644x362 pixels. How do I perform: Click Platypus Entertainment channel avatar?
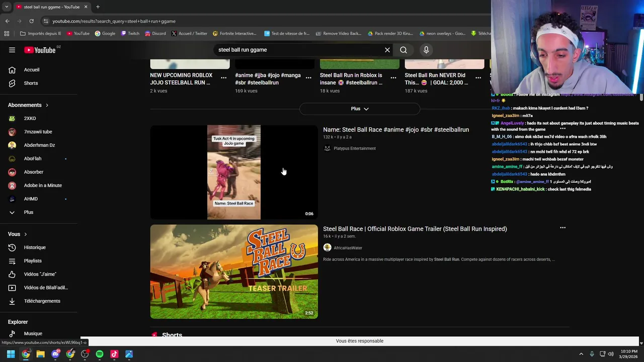click(327, 148)
